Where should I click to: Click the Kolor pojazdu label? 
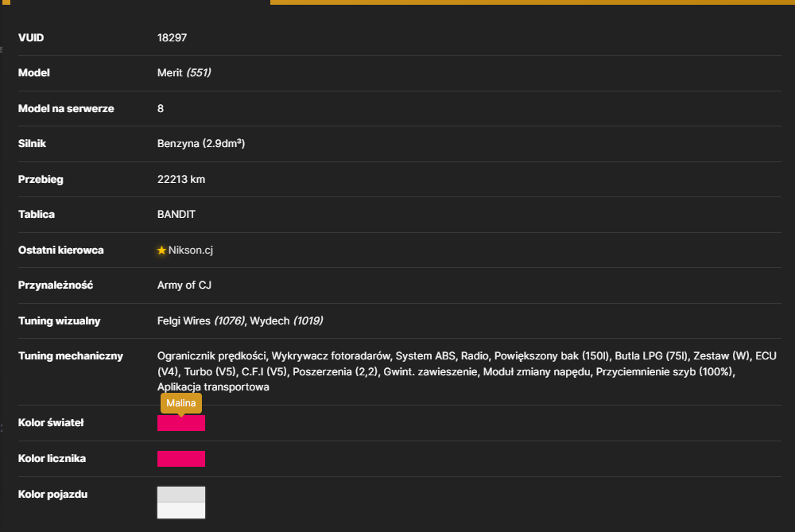click(x=52, y=494)
